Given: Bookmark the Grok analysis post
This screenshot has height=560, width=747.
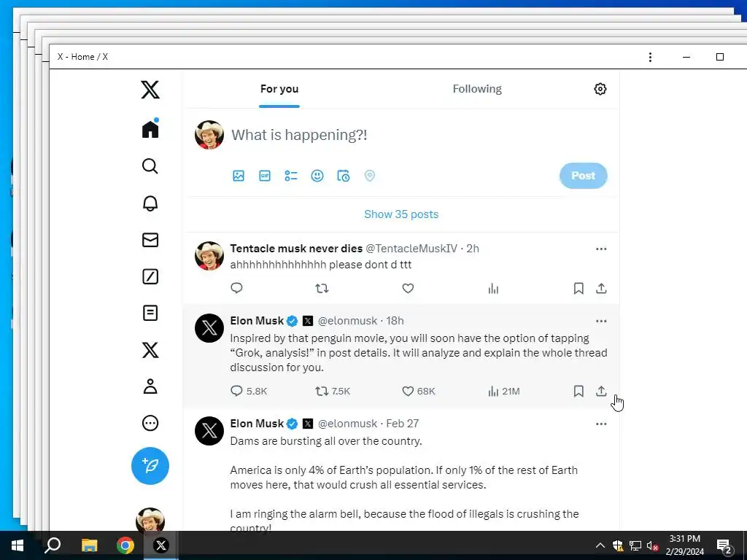Looking at the screenshot, I should coord(578,391).
